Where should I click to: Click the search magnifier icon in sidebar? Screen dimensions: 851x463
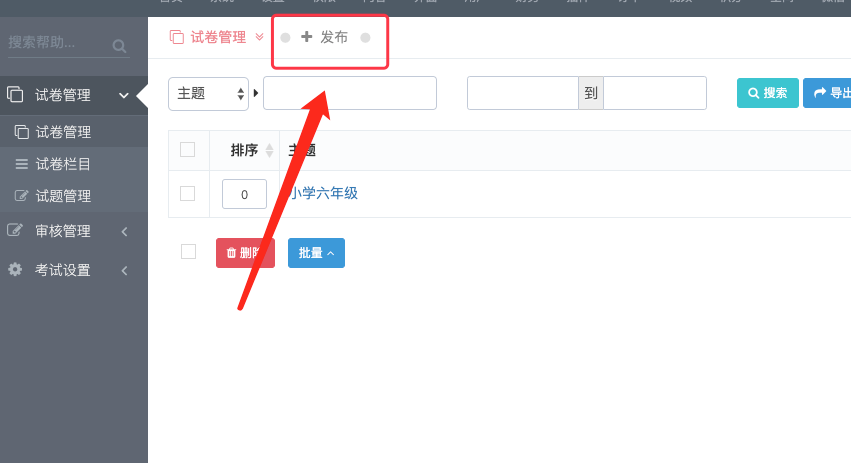[119, 46]
